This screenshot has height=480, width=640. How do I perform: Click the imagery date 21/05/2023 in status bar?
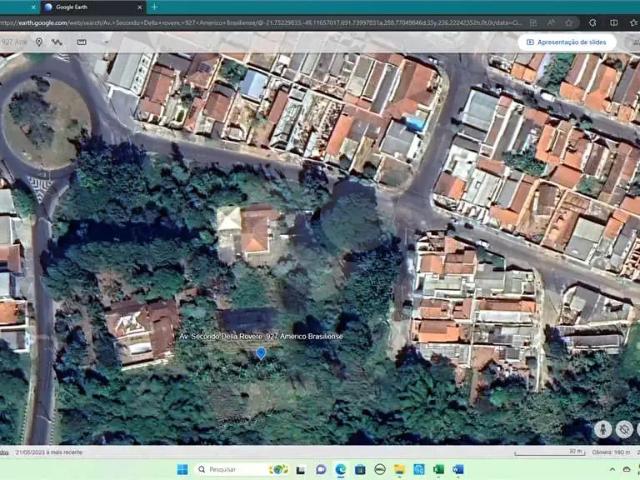tap(49, 452)
